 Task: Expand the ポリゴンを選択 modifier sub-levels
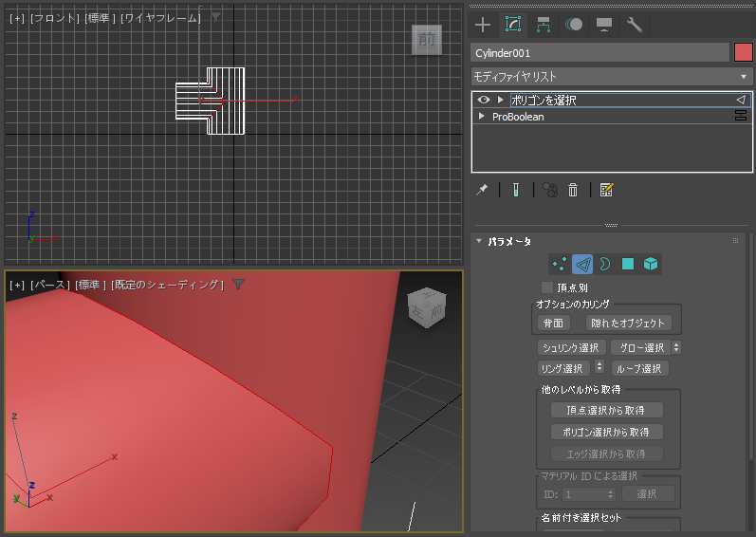501,100
